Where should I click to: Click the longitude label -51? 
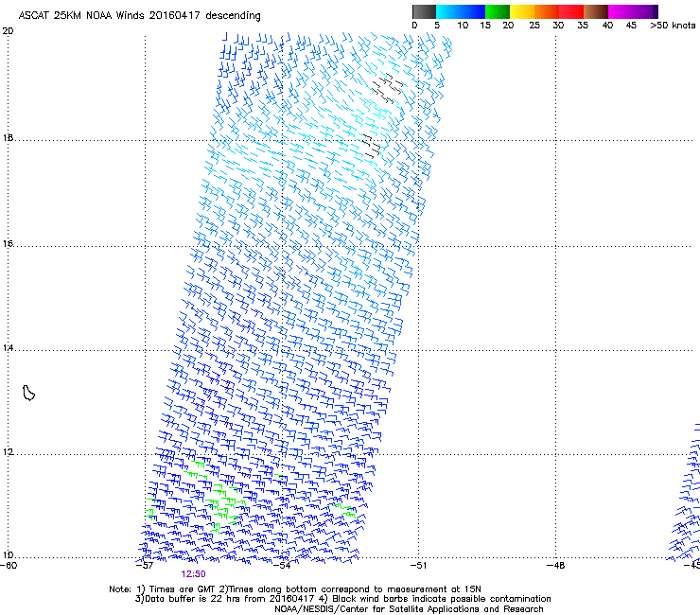pos(418,566)
